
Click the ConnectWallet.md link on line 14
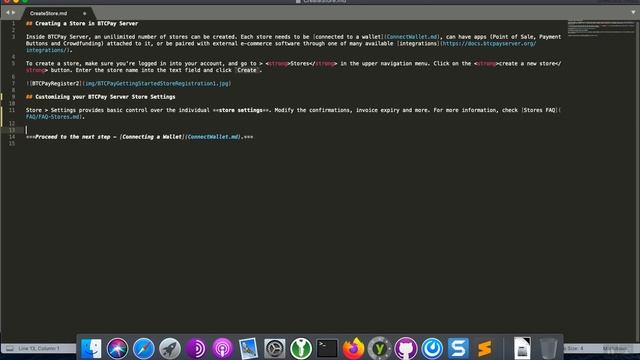pos(213,137)
